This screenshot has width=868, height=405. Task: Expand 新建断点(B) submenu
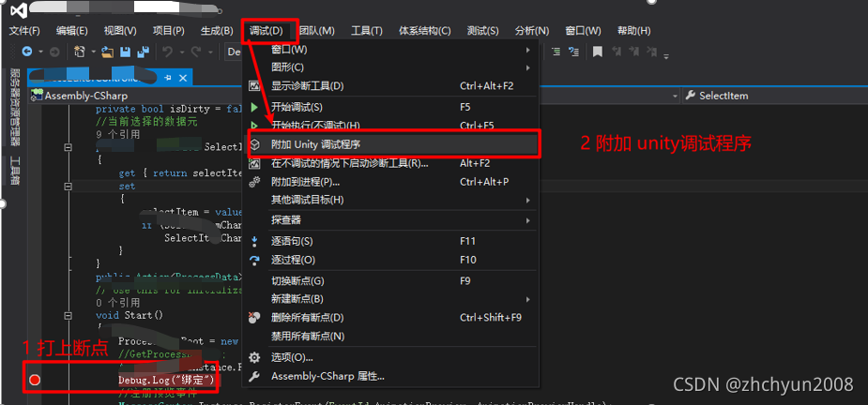click(392, 299)
